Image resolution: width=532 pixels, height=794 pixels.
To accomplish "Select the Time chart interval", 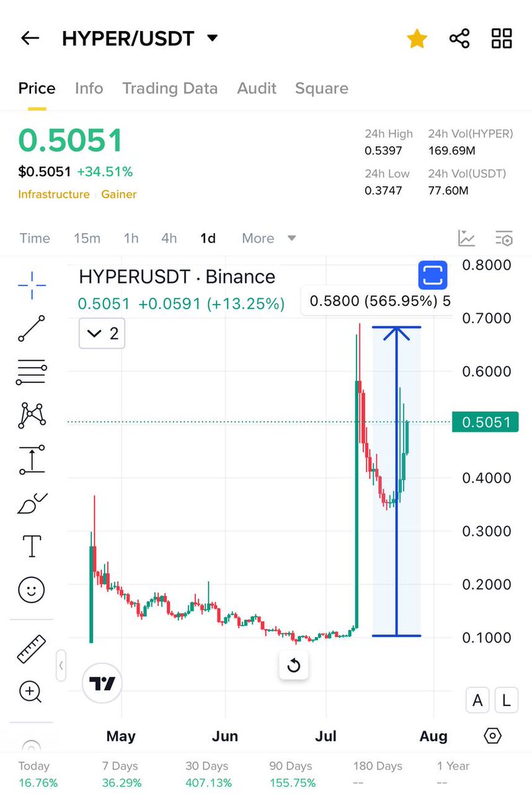I will click(35, 238).
